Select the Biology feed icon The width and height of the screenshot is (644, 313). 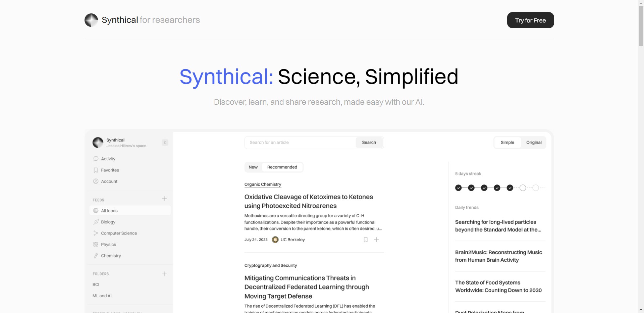tap(96, 222)
